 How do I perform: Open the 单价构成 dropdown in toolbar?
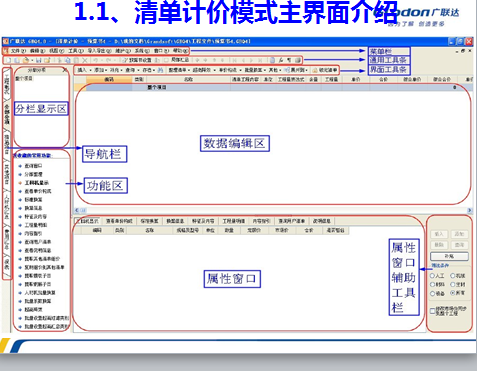tap(229, 70)
